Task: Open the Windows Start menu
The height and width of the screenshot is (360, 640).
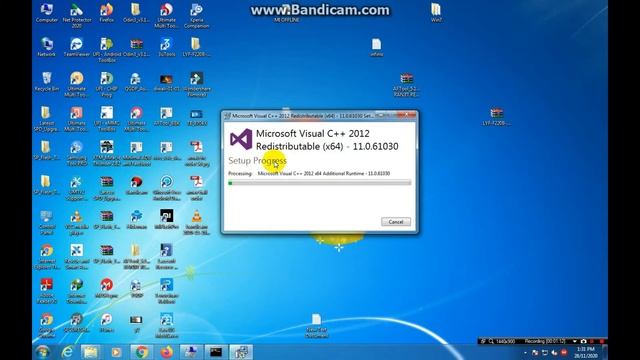Action: (42, 352)
